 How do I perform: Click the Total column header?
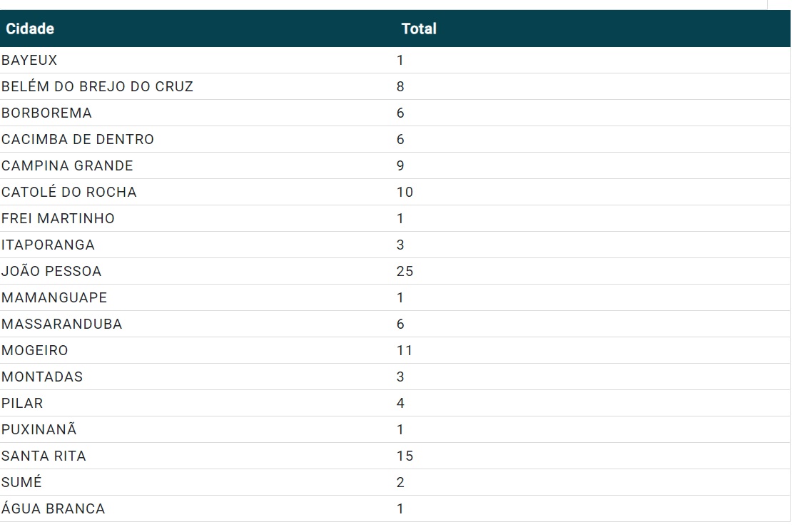[419, 29]
